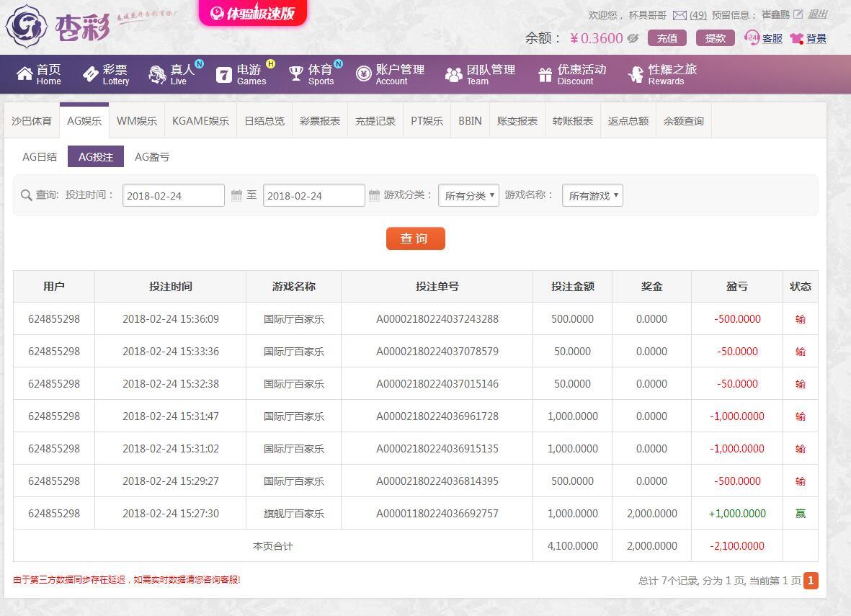Open calendar for start date
Image resolution: width=851 pixels, height=616 pixels.
pyautogui.click(x=237, y=195)
